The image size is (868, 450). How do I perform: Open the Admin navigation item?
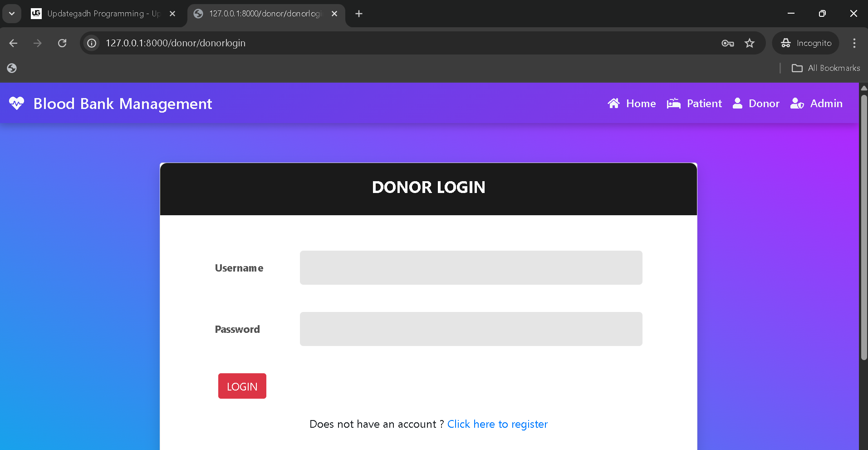point(816,104)
